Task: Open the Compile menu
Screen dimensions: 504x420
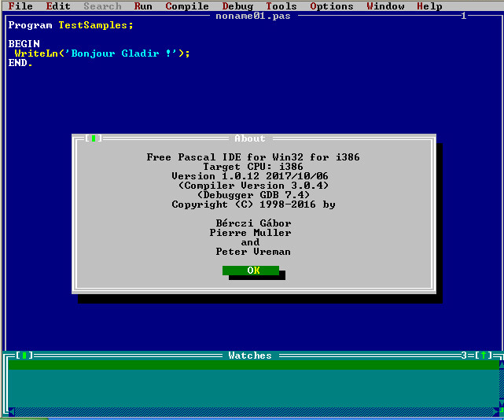Action: 187,6
